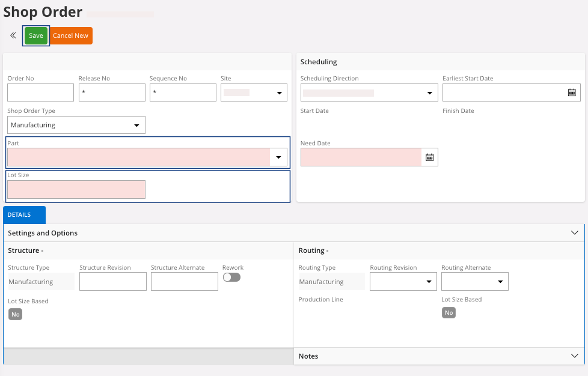Click the Lot Size input field
588x376 pixels.
point(76,190)
